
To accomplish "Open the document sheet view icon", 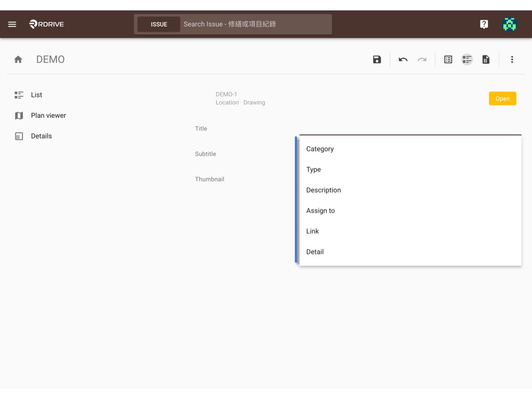I will (x=486, y=59).
